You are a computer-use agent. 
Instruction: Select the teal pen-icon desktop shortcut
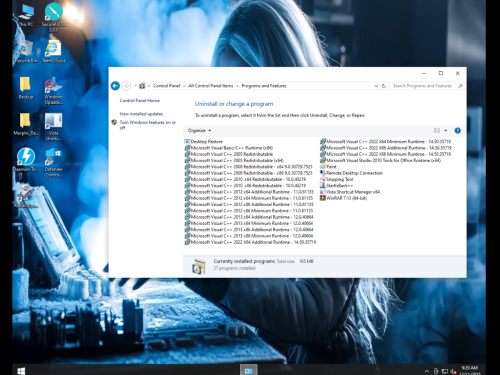click(54, 17)
